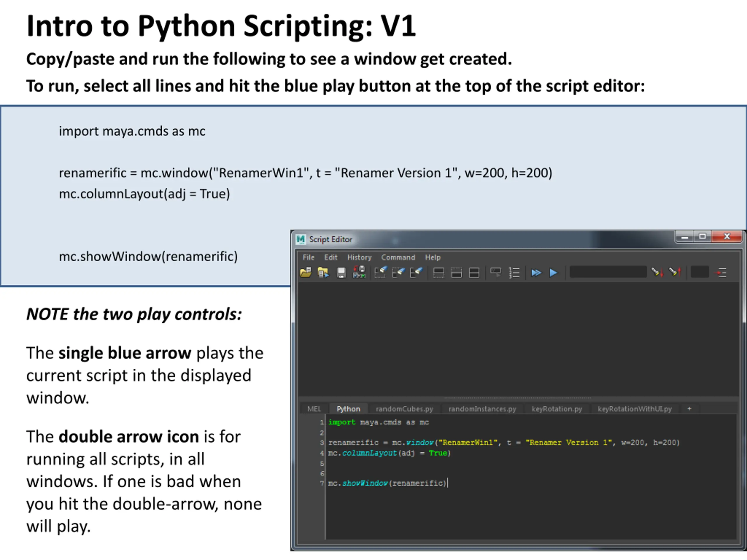Open the keyRotationWithUI.py tab

point(635,409)
